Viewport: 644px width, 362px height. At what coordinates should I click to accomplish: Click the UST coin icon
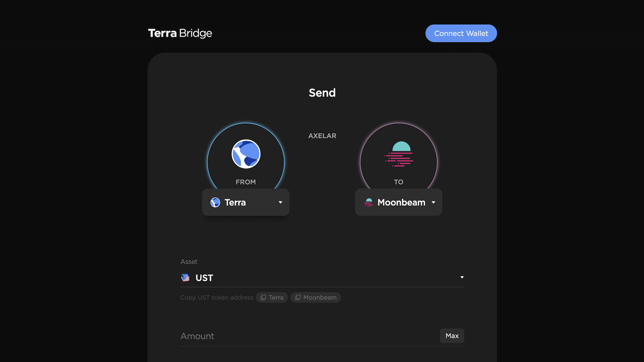pyautogui.click(x=185, y=278)
